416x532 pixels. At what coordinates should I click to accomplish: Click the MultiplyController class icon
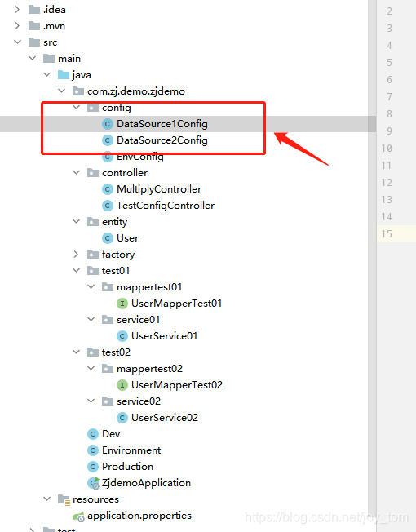tap(108, 189)
